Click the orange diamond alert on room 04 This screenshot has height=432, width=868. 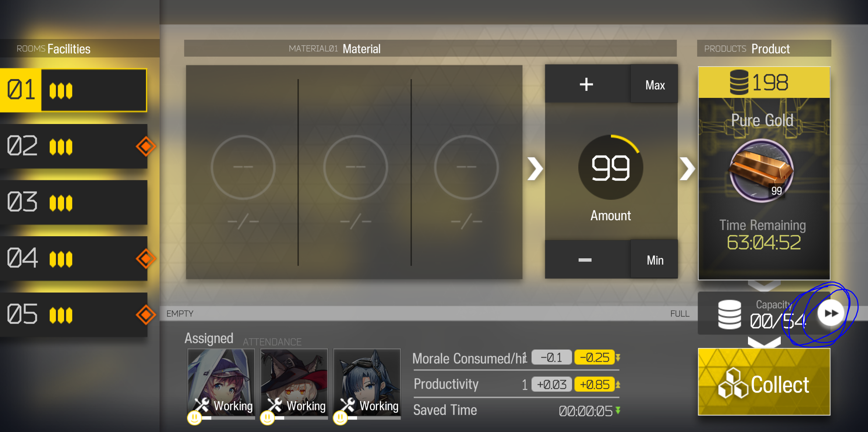tap(146, 258)
